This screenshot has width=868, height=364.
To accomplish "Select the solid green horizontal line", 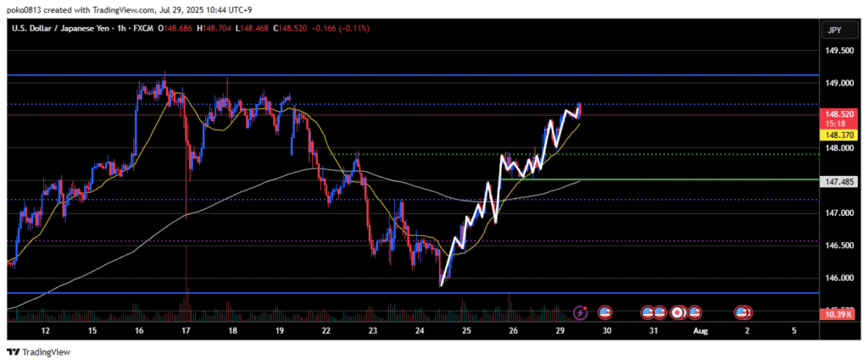I will 678,179.
